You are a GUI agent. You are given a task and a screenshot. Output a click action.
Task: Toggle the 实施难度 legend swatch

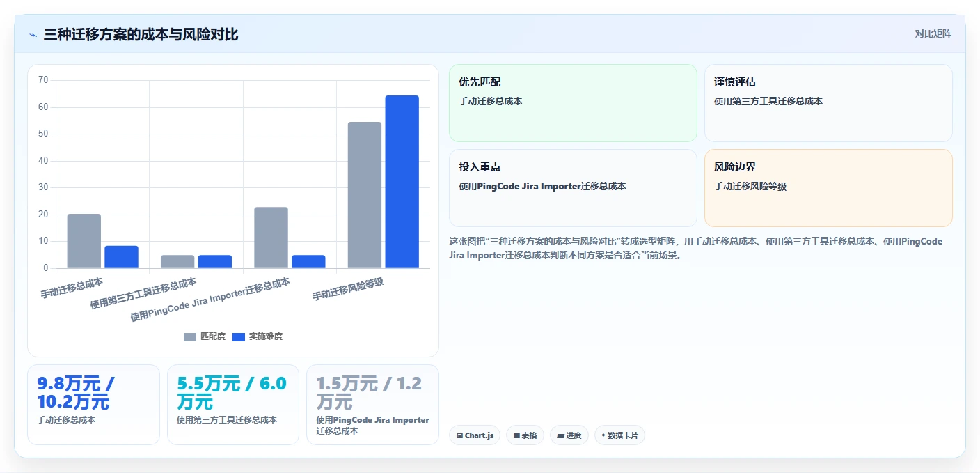coord(239,336)
